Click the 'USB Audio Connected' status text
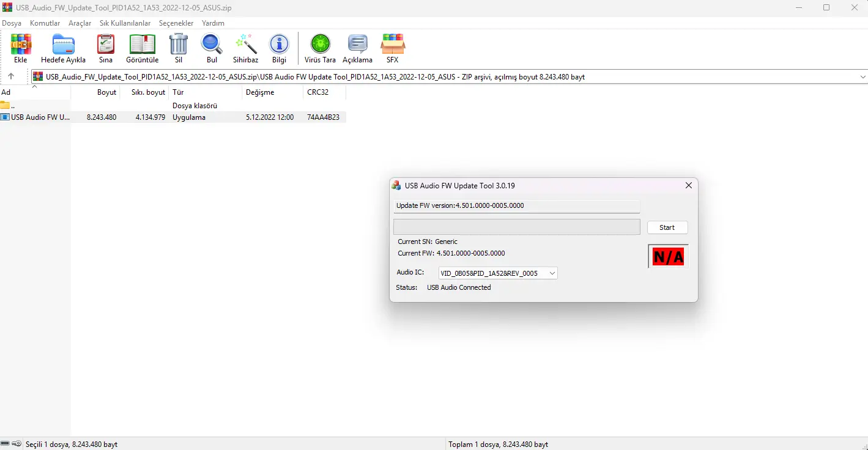This screenshot has width=868, height=450. [x=459, y=287]
